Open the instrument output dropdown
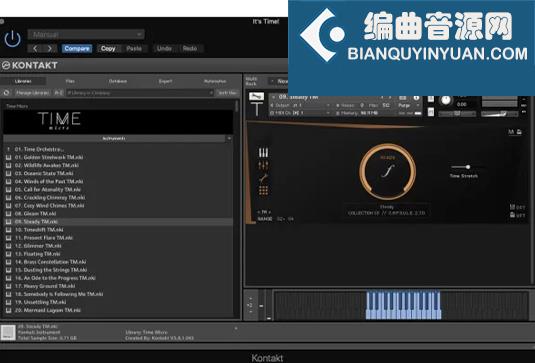 300,105
